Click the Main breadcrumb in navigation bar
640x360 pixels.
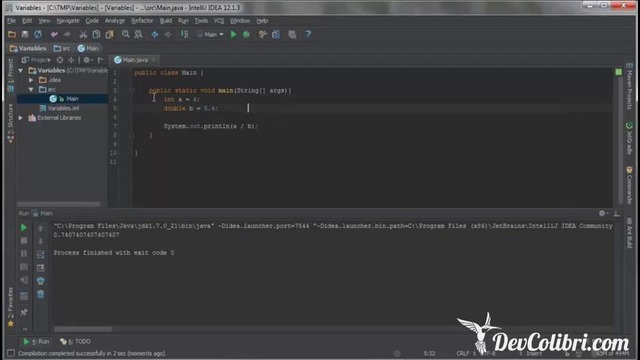tap(88, 49)
